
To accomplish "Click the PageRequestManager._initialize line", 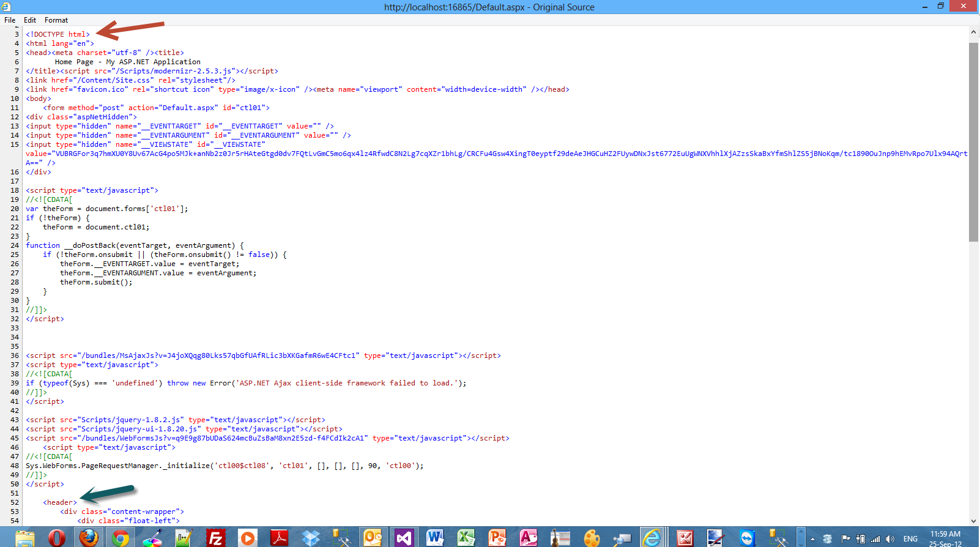I will coord(225,466).
